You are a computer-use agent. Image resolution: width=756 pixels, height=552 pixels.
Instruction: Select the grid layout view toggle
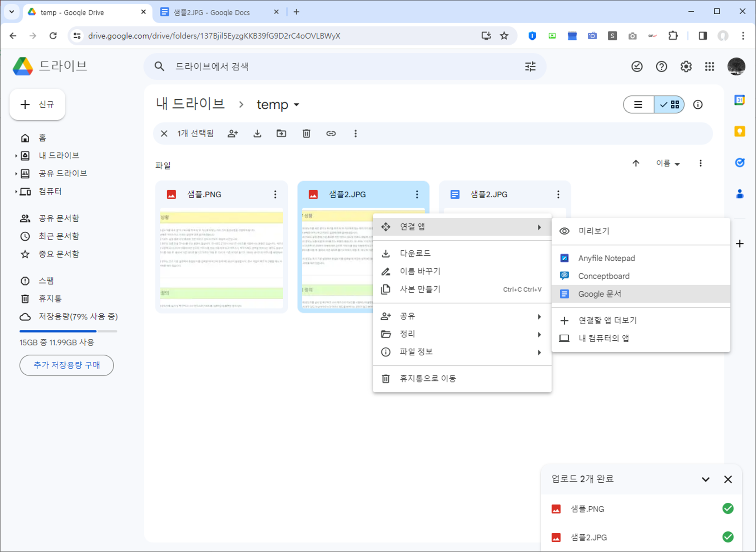[670, 105]
